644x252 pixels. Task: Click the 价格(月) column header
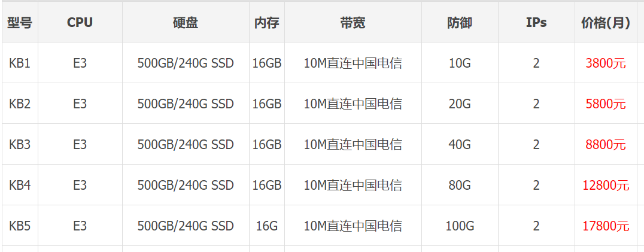click(606, 23)
